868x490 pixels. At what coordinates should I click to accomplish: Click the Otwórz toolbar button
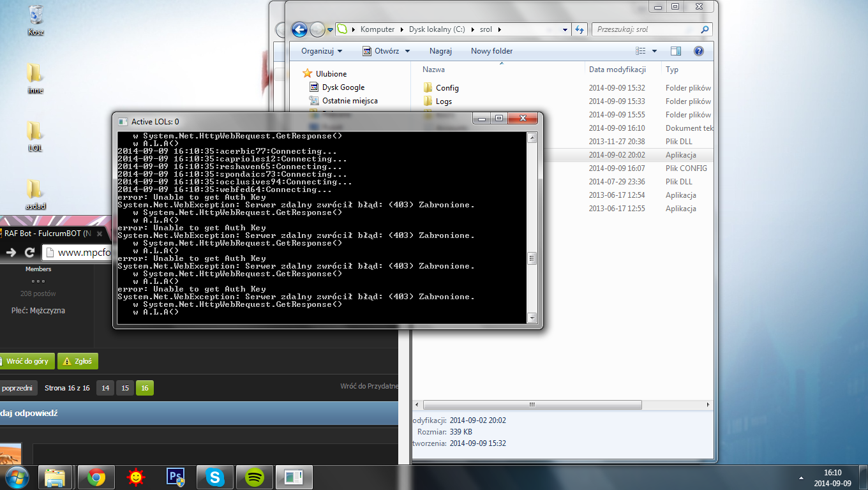point(381,51)
